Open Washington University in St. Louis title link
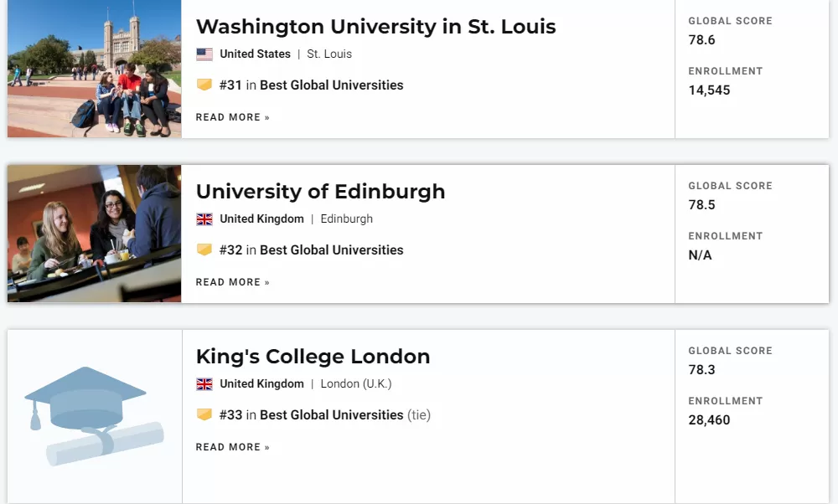The height and width of the screenshot is (504, 838). (x=375, y=27)
